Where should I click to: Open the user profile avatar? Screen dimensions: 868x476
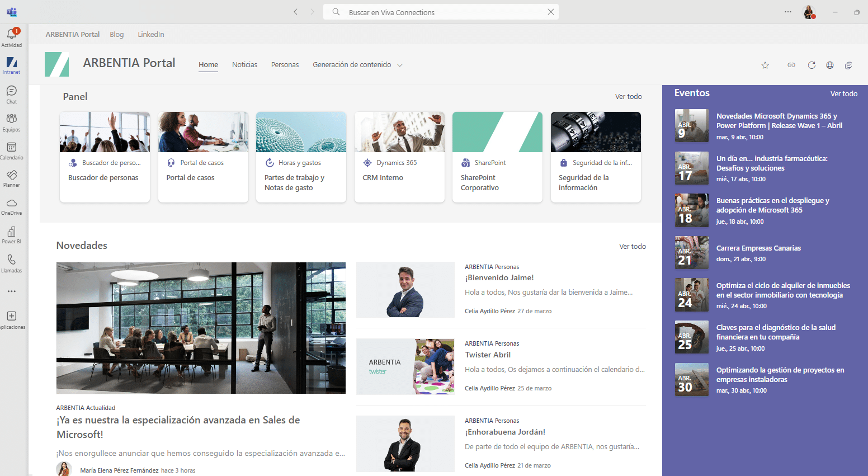tap(809, 12)
